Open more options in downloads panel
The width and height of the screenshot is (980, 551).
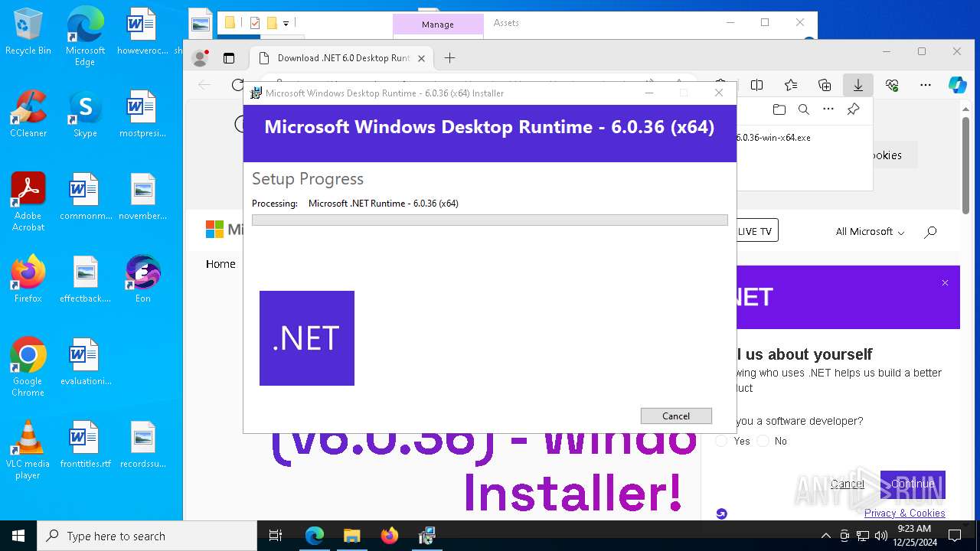(828, 109)
